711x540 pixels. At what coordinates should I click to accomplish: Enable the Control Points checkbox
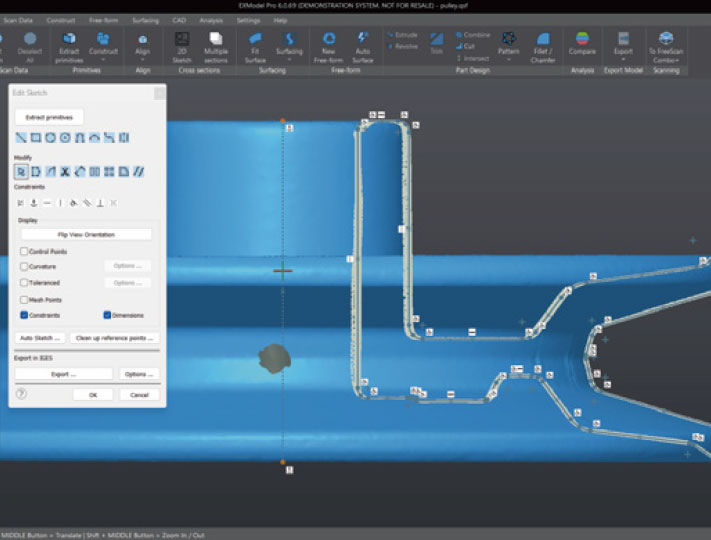click(25, 251)
